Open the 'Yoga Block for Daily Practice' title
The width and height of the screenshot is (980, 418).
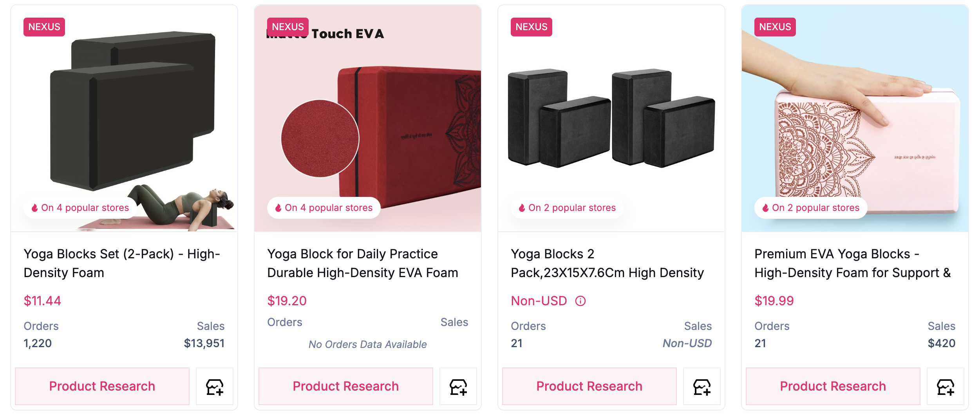click(363, 263)
